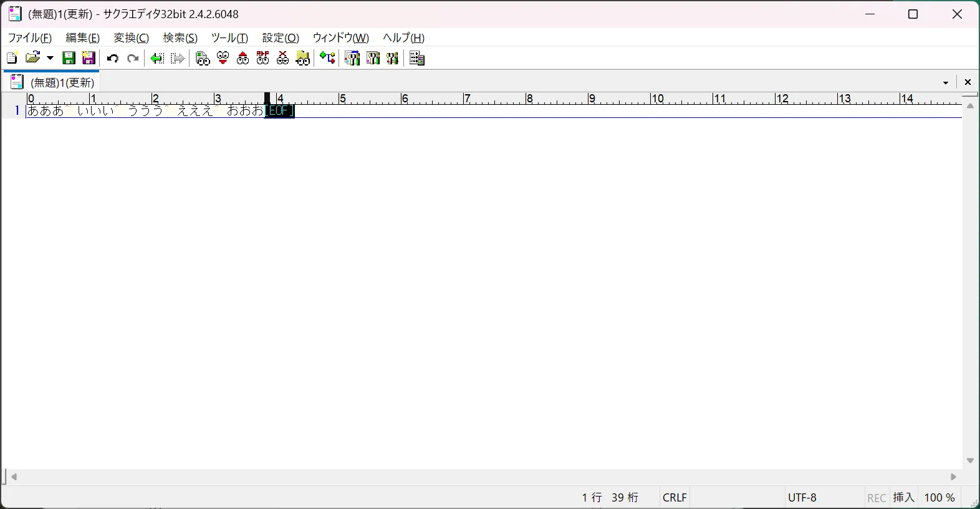Open the type-specific settings list icon

[x=352, y=58]
